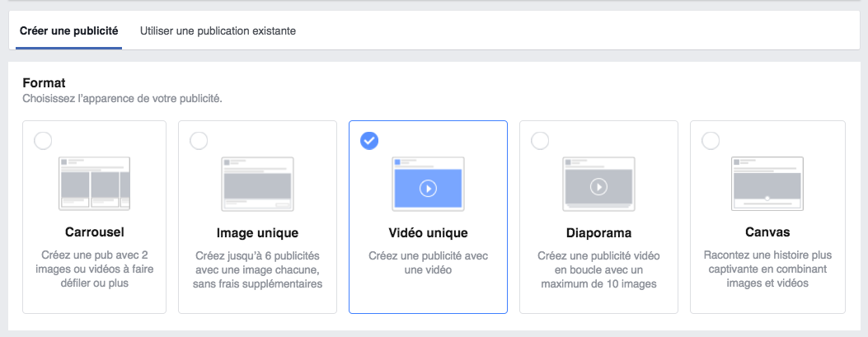
Task: Select the Image unique radio button
Action: [x=198, y=141]
